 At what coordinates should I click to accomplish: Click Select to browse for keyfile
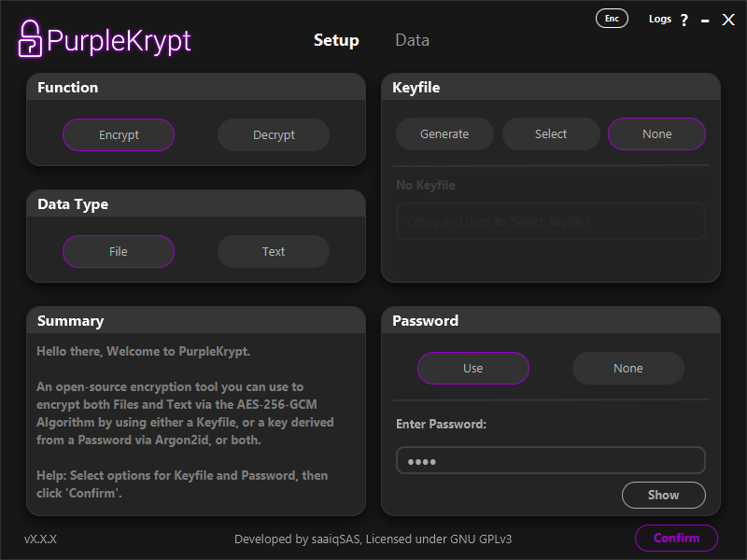click(551, 133)
